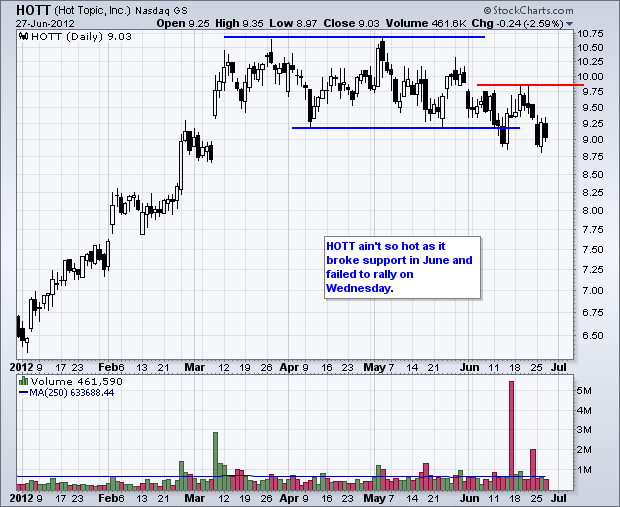Image resolution: width=620 pixels, height=507 pixels.
Task: Click Jun on the volume panel date axis
Action: click(469, 498)
